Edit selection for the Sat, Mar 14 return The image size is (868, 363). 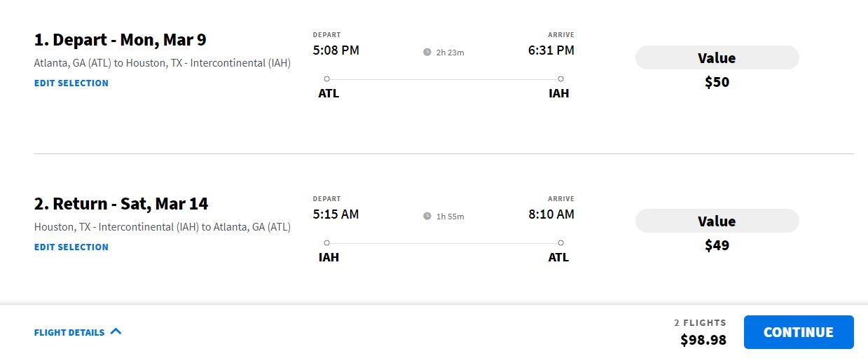click(x=71, y=247)
